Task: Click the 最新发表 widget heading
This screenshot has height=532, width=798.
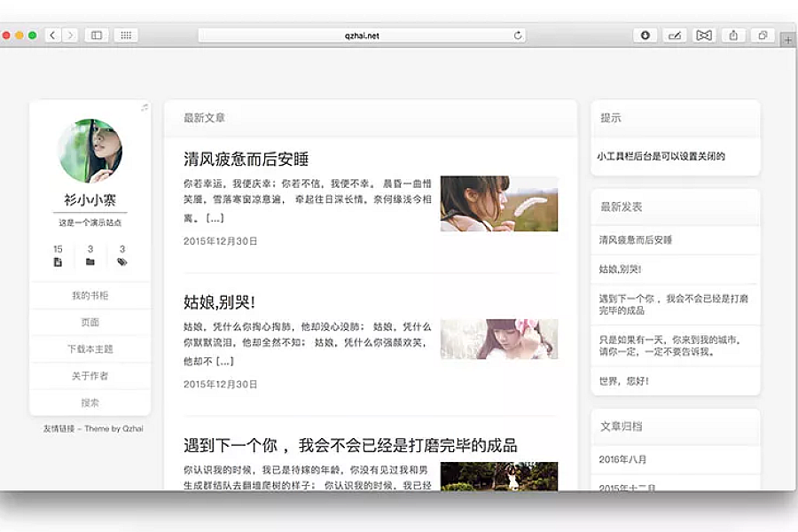Action: click(622, 207)
